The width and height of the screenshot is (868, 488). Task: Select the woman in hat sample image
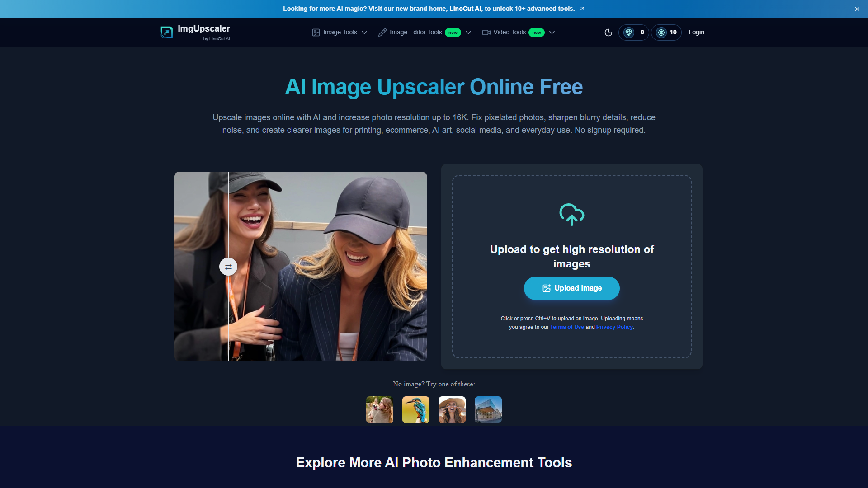pyautogui.click(x=452, y=410)
